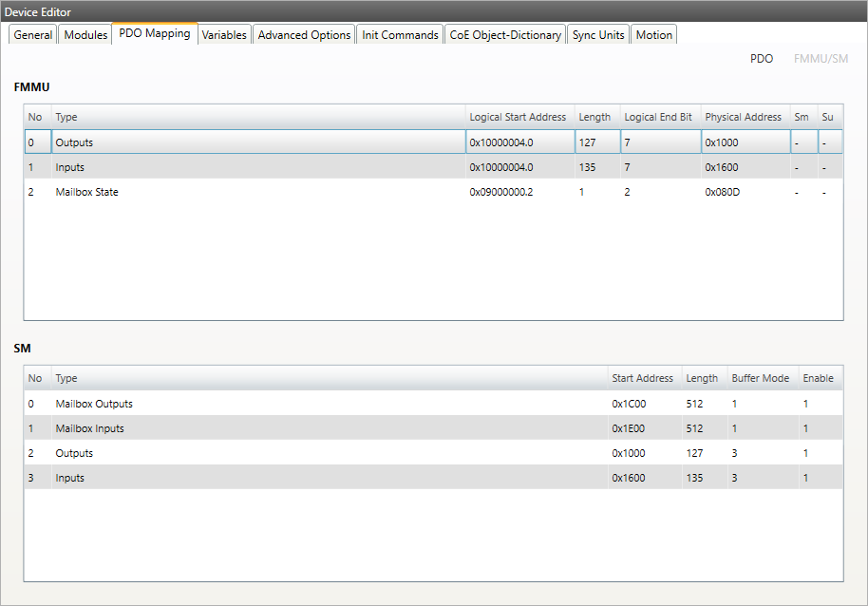Open the Modules tab

pos(85,35)
